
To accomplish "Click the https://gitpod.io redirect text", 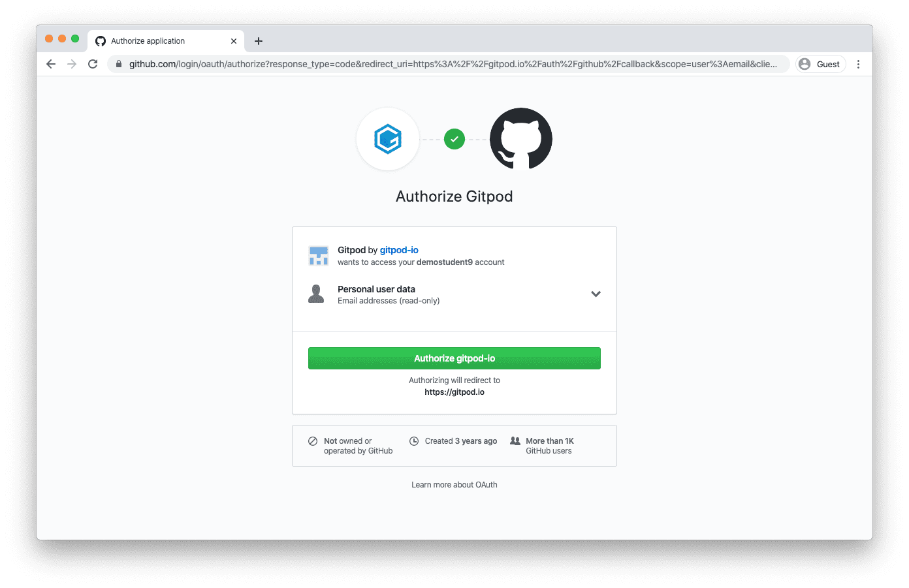I will click(x=455, y=392).
